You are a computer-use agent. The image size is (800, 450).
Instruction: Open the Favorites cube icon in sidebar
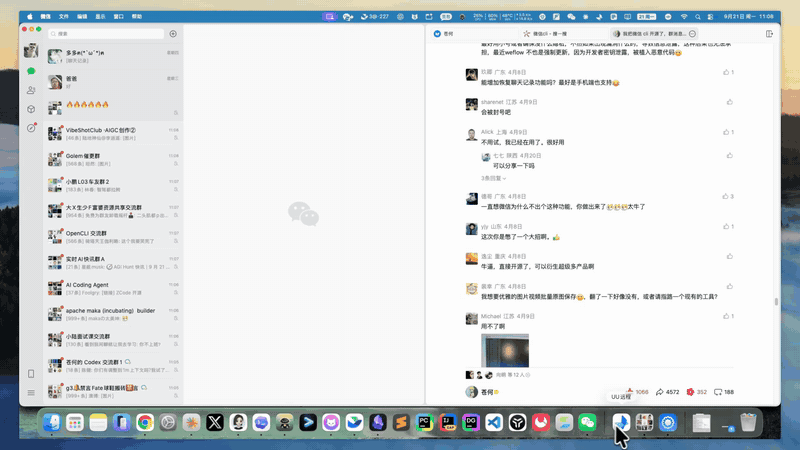tap(31, 109)
